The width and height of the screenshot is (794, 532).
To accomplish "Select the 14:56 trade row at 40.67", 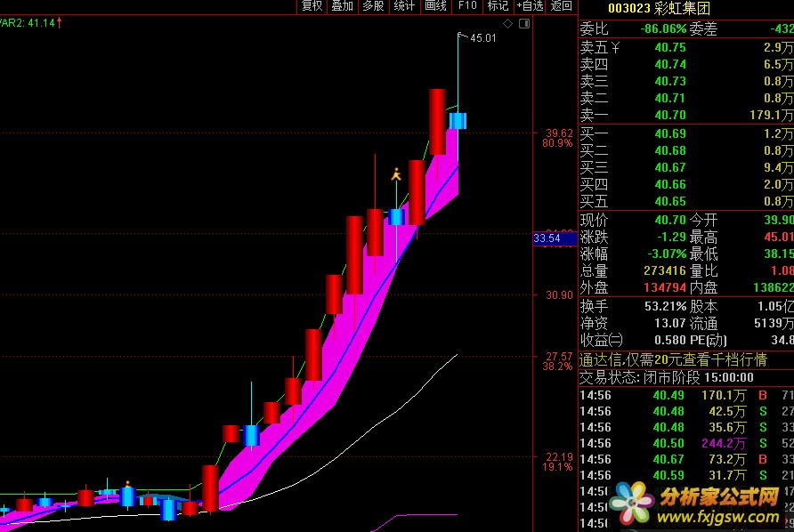I will click(x=686, y=459).
